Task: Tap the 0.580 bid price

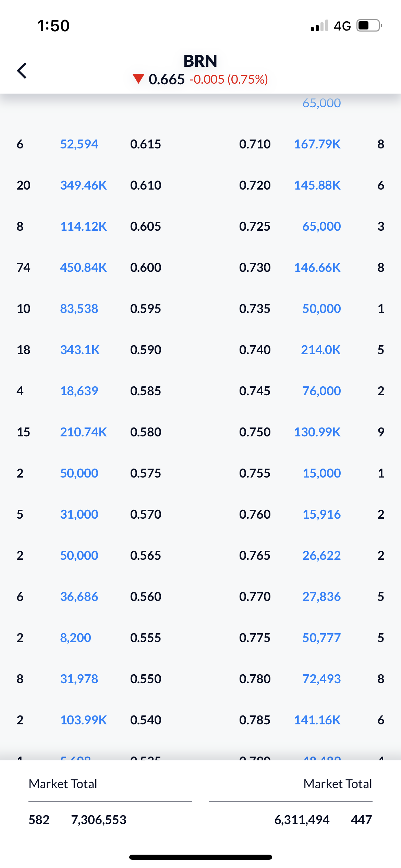Action: pos(146,432)
